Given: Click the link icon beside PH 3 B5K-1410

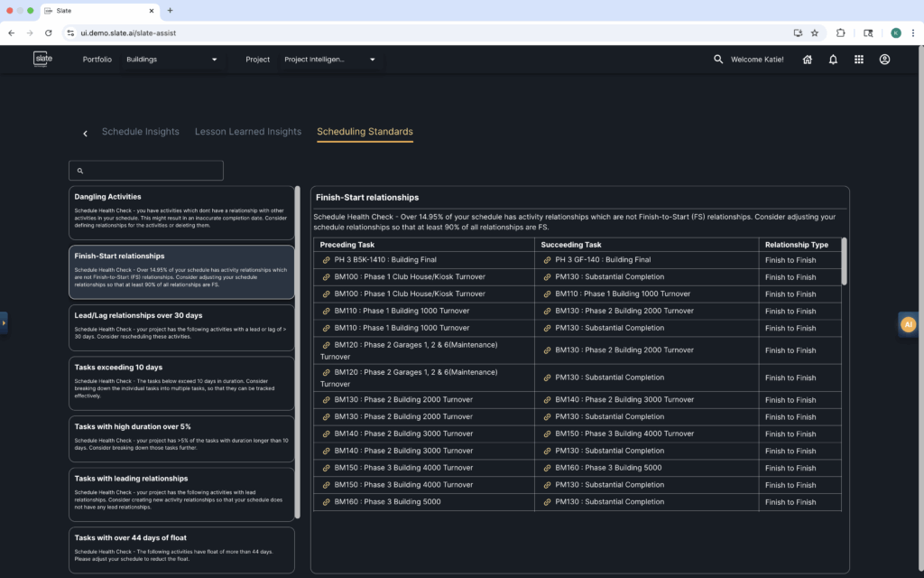Looking at the screenshot, I should tap(325, 260).
